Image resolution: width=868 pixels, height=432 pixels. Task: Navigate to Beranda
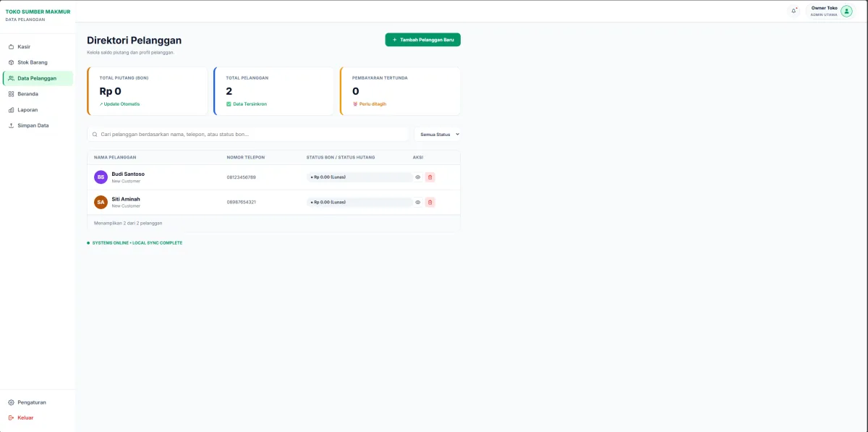[38, 94]
